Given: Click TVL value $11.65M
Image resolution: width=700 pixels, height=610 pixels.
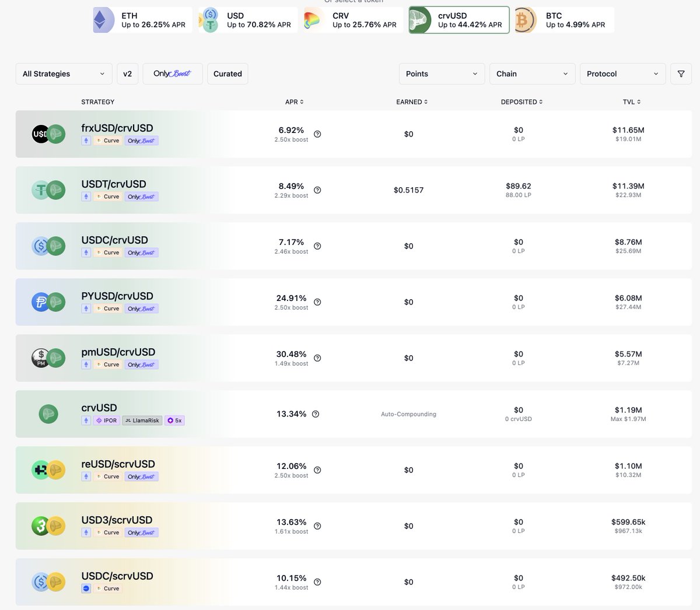Looking at the screenshot, I should (x=628, y=130).
